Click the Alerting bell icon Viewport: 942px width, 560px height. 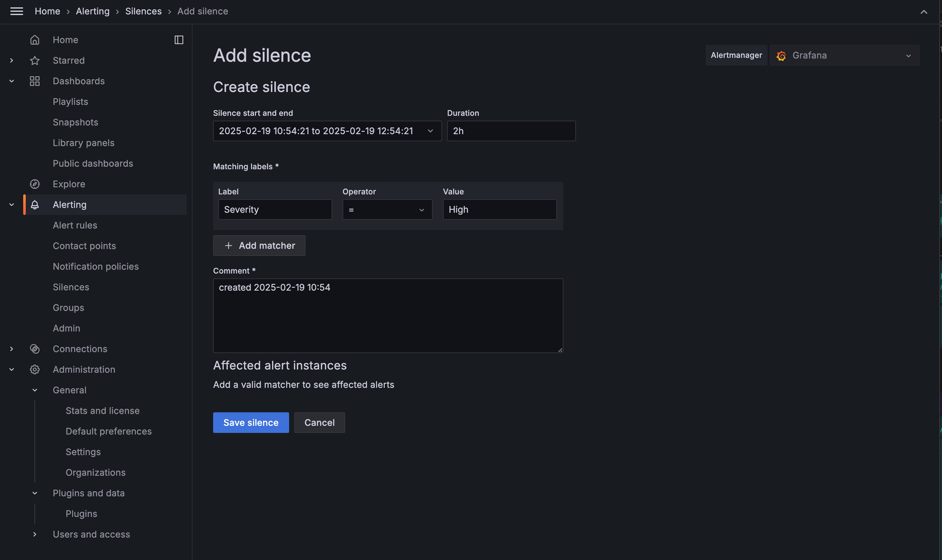click(x=35, y=205)
